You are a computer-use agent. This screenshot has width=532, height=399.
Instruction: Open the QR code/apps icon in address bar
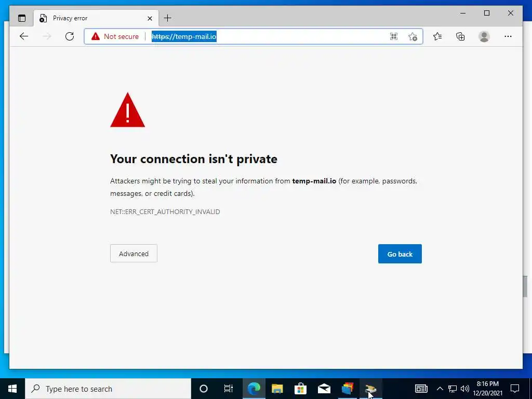pos(394,37)
